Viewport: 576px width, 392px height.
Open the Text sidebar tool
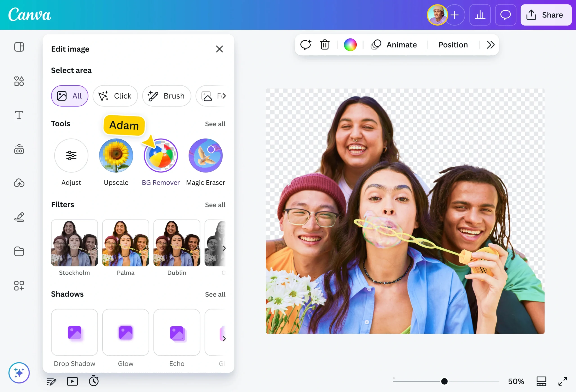[19, 115]
